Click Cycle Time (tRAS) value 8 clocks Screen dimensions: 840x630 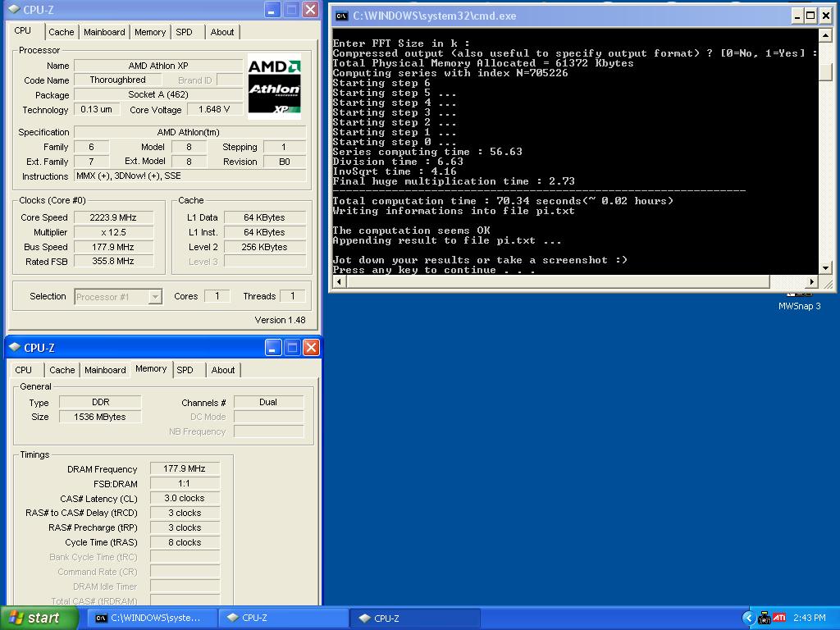tap(185, 542)
